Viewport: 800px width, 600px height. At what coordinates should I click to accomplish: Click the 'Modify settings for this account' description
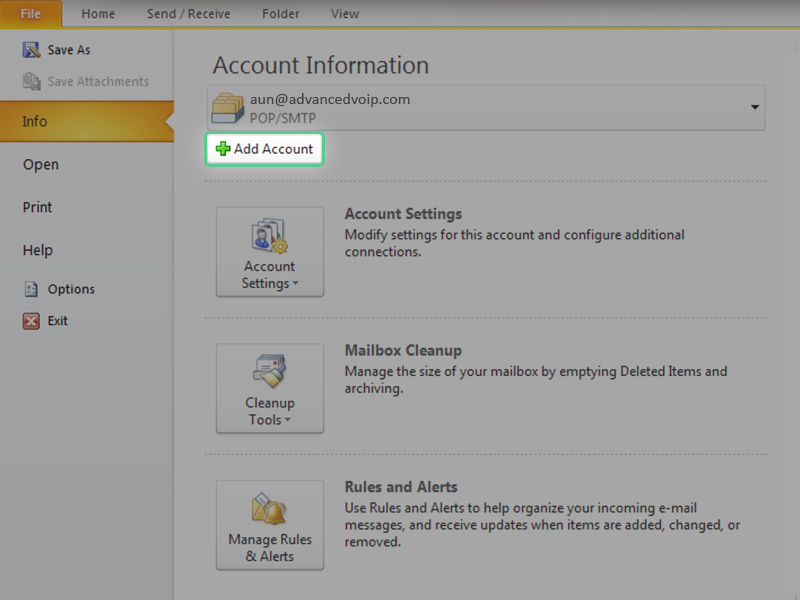(x=515, y=243)
